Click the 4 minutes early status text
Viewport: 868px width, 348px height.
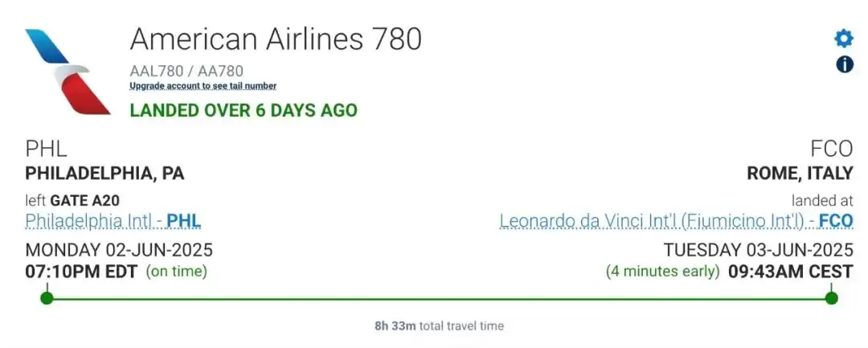tap(662, 272)
